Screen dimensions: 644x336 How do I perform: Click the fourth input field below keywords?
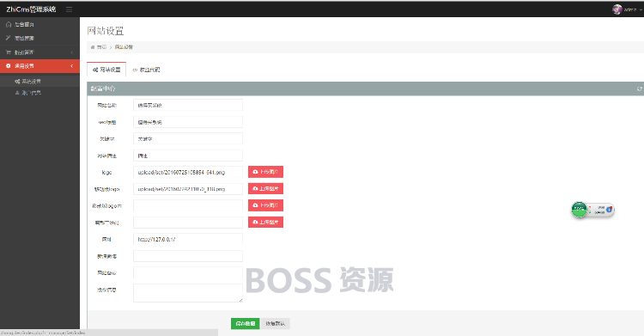point(188,156)
